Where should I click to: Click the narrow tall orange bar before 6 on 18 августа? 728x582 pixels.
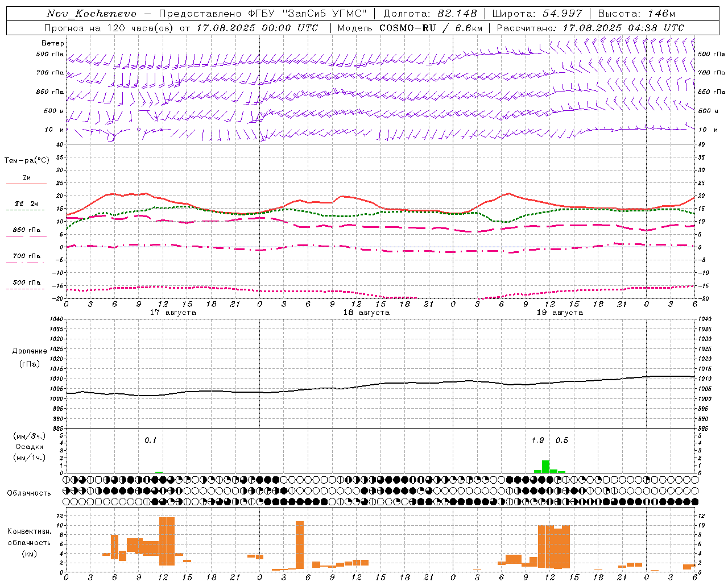(x=300, y=545)
